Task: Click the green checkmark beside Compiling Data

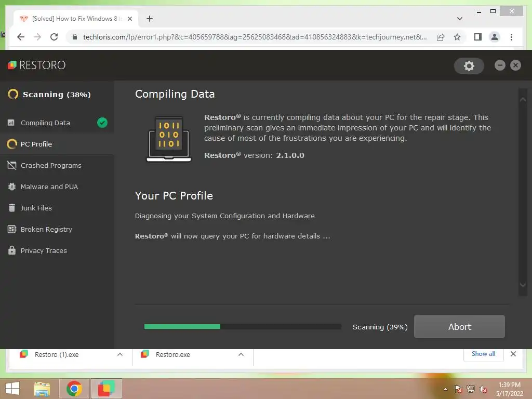Action: point(102,123)
